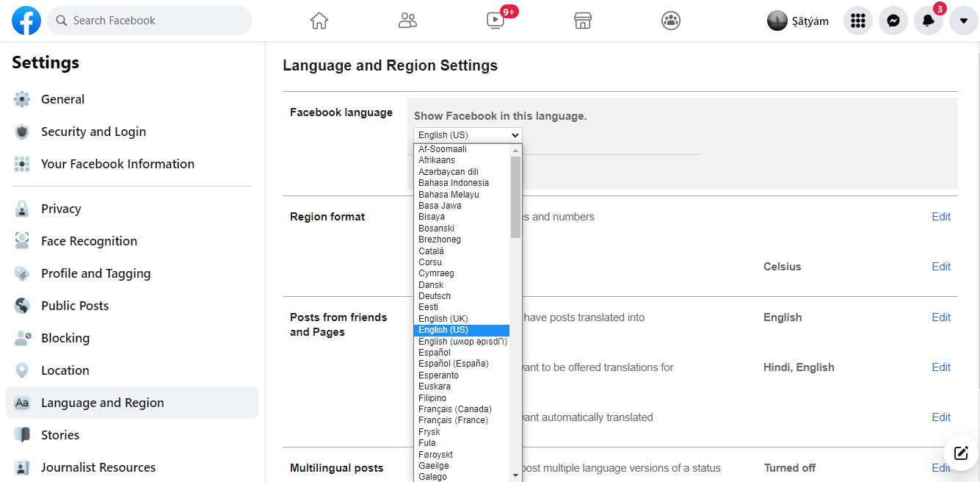Open the Home feed icon
This screenshot has width=980, height=482.
[319, 21]
